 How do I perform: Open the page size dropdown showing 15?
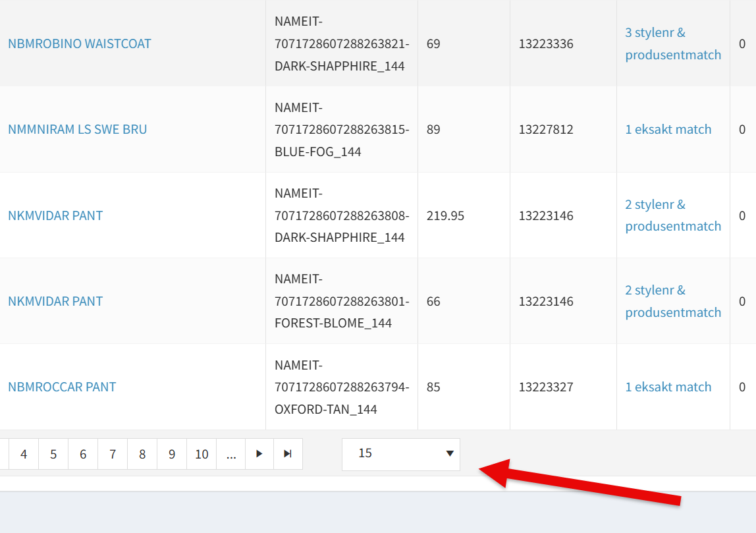(400, 454)
